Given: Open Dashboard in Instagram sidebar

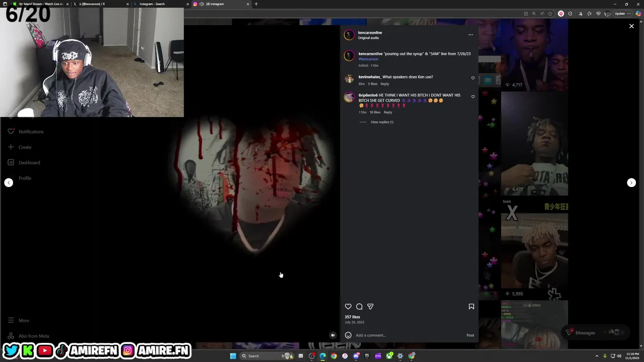Looking at the screenshot, I should coord(24,162).
